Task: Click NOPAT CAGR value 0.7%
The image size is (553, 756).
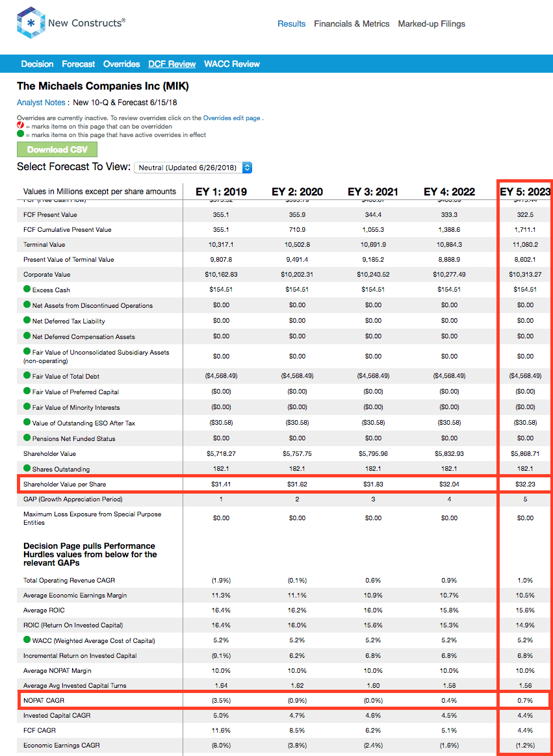Action: pyautogui.click(x=525, y=701)
